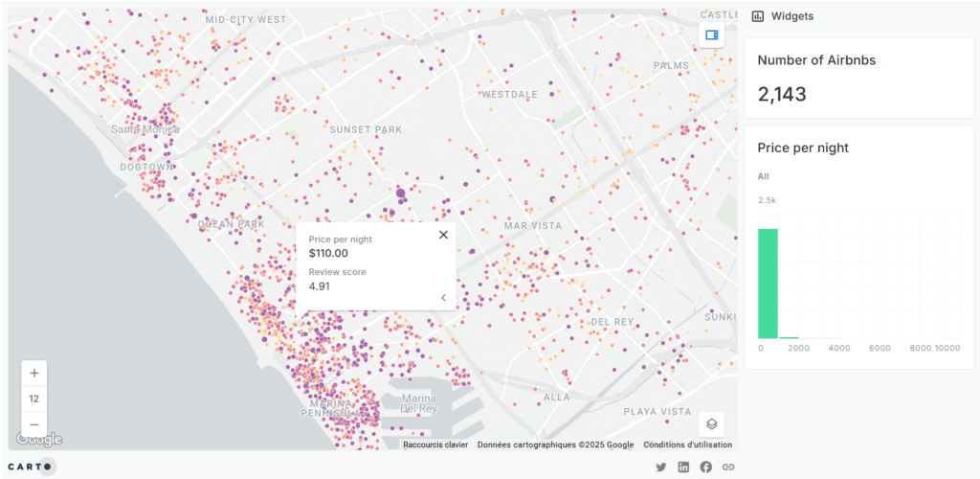980x479 pixels.
Task: Open Raccourcis clavier link
Action: click(x=435, y=445)
